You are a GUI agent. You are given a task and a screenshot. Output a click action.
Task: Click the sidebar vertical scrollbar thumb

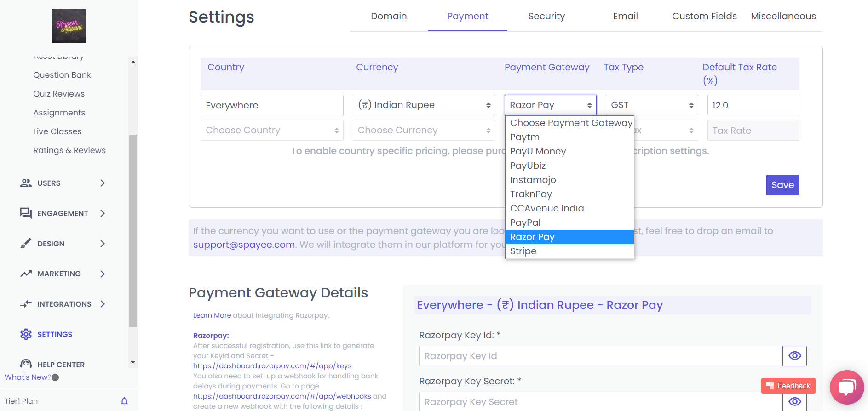pyautogui.click(x=133, y=230)
